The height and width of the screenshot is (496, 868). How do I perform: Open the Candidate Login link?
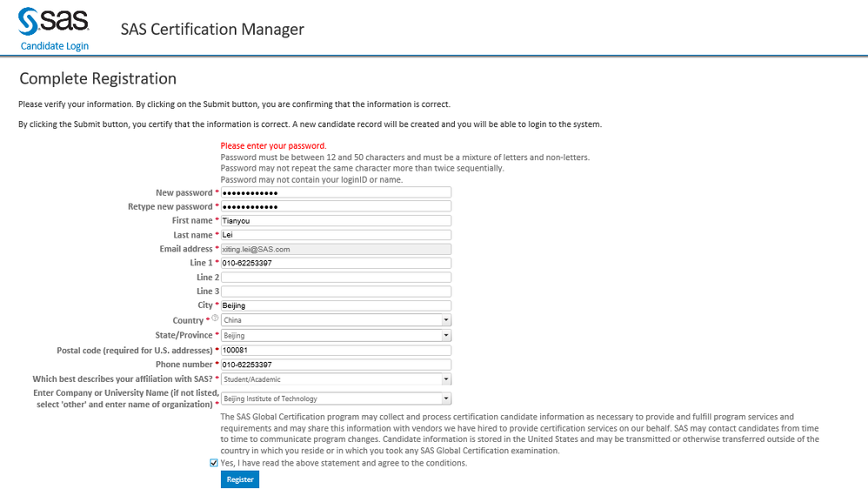click(55, 46)
